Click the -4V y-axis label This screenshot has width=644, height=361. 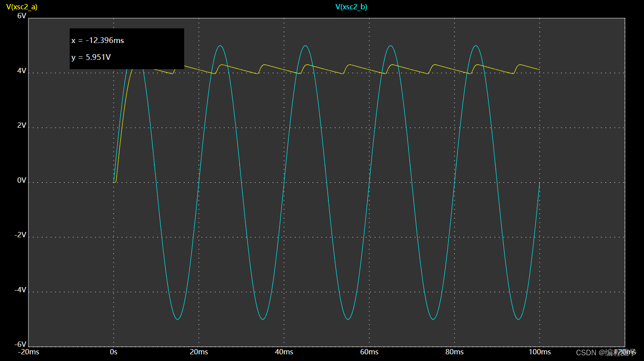(x=21, y=290)
